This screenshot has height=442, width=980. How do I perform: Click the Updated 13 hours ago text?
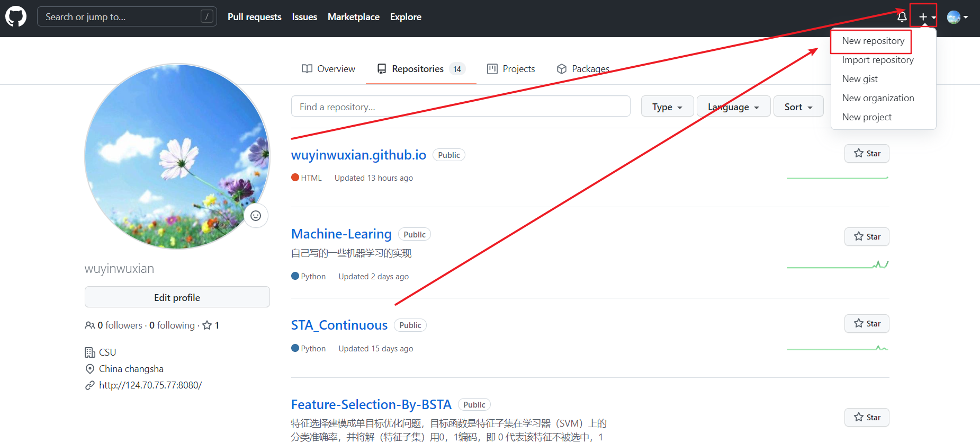click(x=374, y=178)
